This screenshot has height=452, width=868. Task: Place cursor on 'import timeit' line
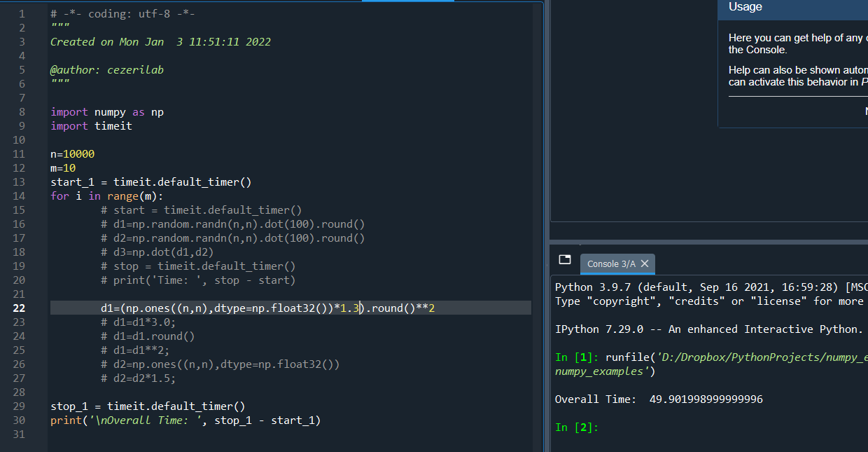[x=91, y=126]
